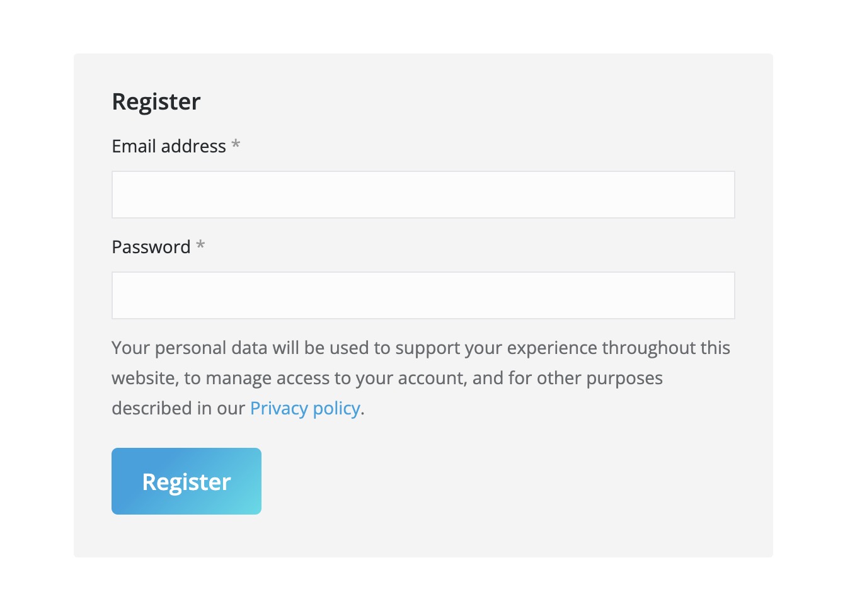
Task: Place cursor in the email entry field
Action: pos(423,194)
